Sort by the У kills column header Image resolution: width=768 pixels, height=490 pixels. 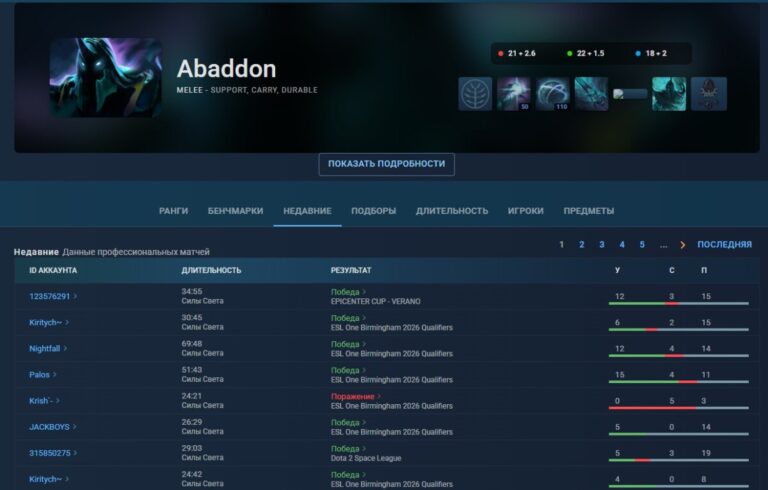coord(617,270)
